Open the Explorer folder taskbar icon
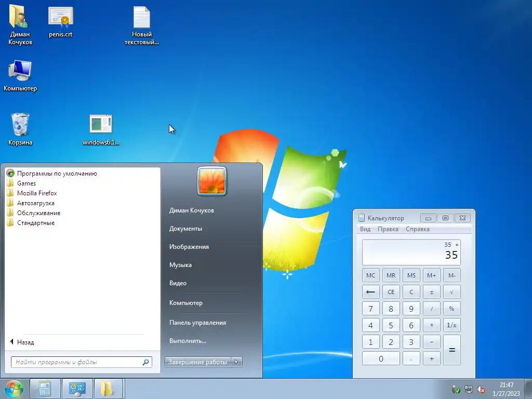Image resolution: width=532 pixels, height=399 pixels. pos(107,389)
